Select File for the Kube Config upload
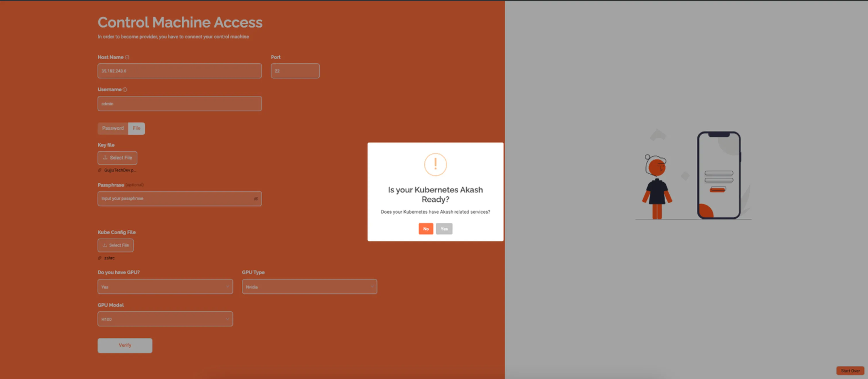Image resolution: width=868 pixels, height=379 pixels. (x=116, y=245)
